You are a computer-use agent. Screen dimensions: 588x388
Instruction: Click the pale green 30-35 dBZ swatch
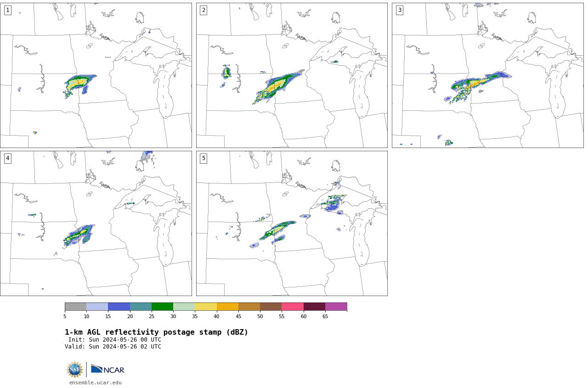[x=184, y=307]
